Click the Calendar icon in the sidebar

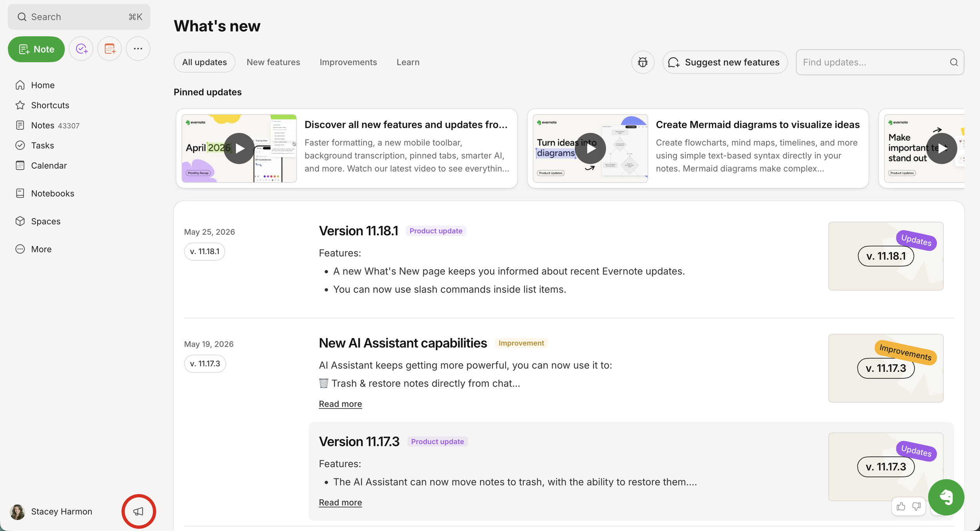[20, 165]
